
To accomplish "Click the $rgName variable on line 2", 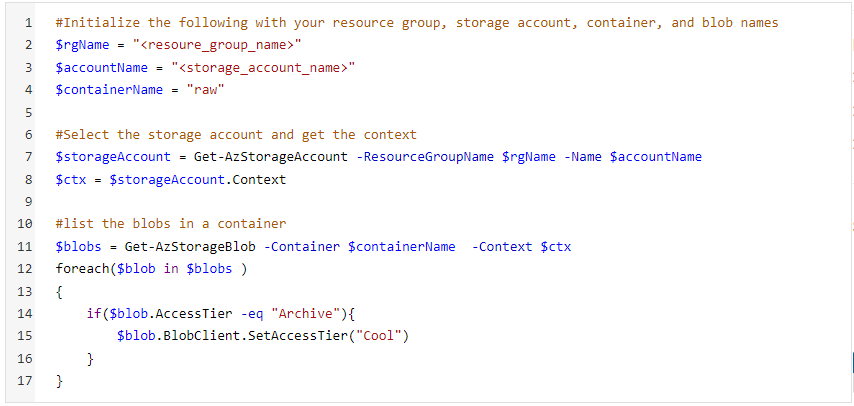I will tap(82, 45).
